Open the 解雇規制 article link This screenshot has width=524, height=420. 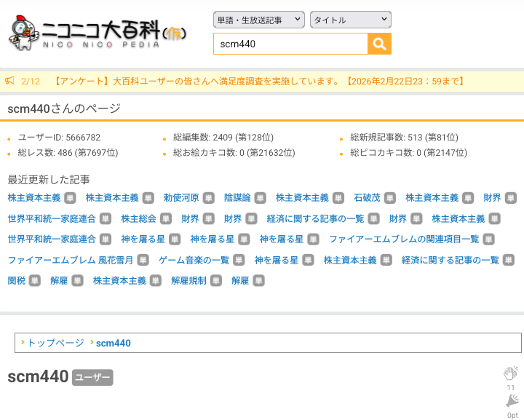click(x=188, y=281)
